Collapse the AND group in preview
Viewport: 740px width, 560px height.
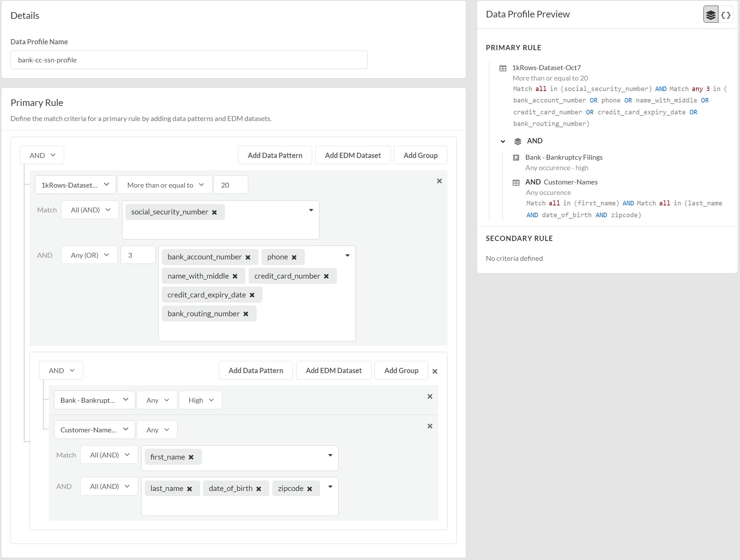click(x=503, y=141)
